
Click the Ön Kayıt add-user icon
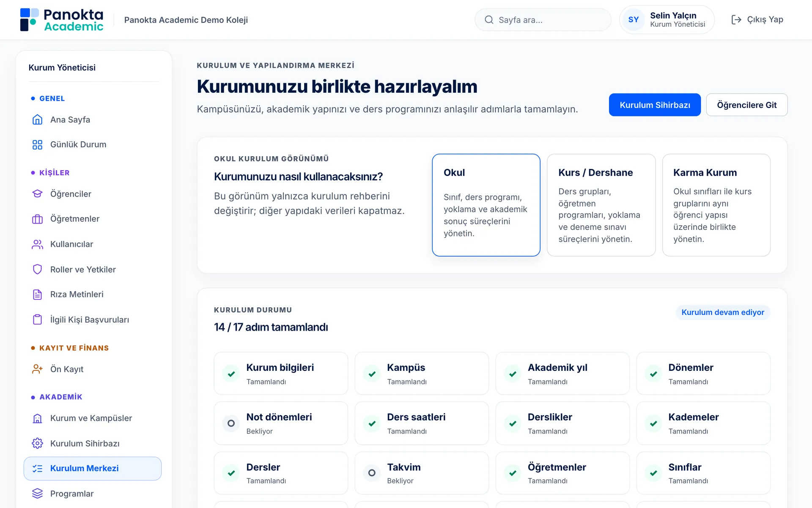click(37, 369)
